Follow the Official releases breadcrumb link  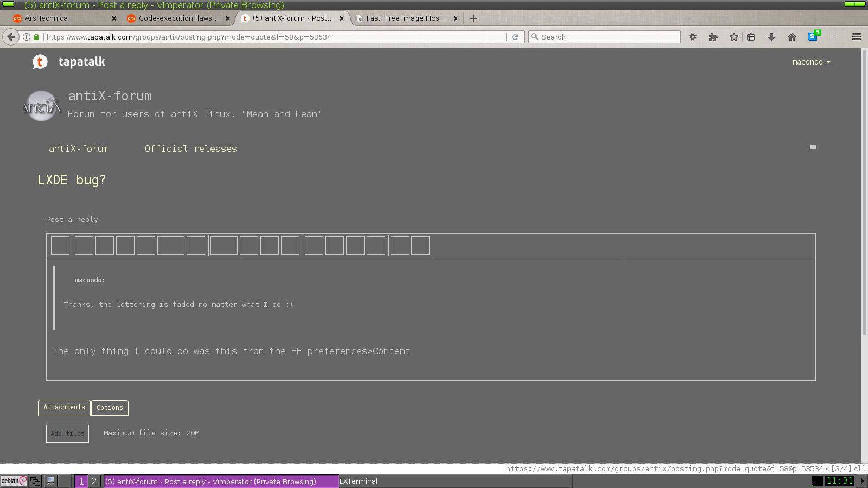tap(190, 149)
